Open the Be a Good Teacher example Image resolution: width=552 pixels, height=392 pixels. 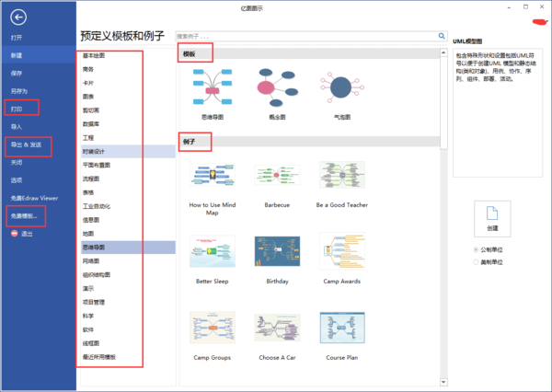[342, 185]
